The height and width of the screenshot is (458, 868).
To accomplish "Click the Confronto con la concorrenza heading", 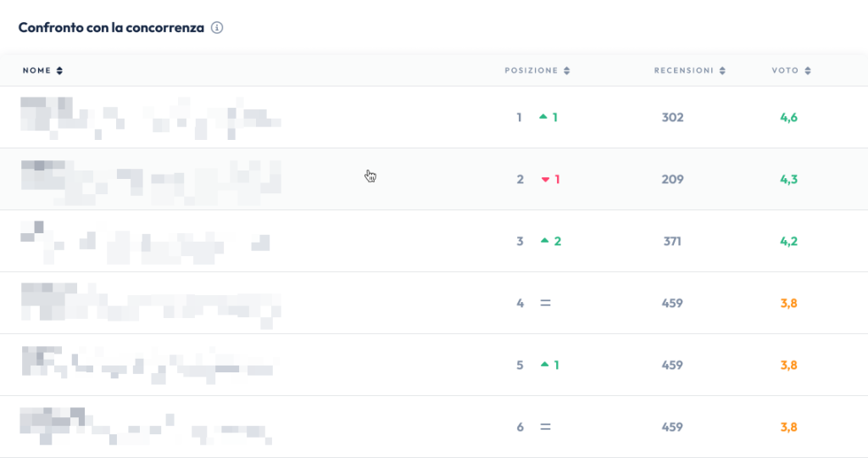I will [111, 28].
